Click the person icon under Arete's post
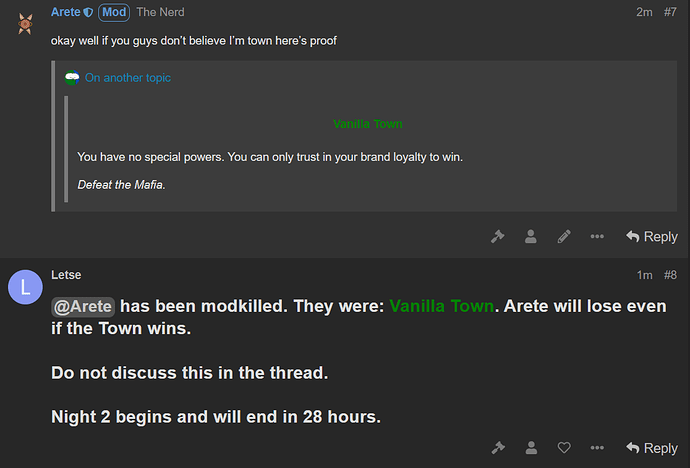 [531, 237]
